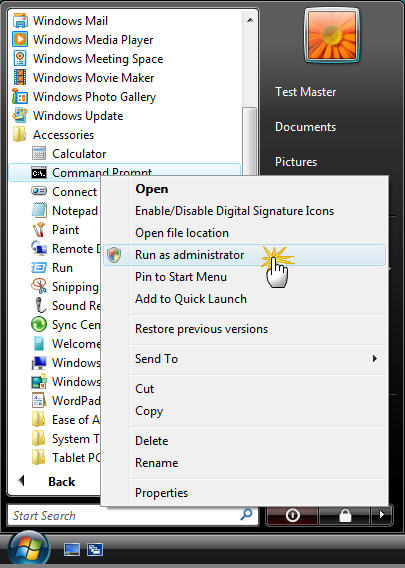405x568 pixels.
Task: Select Pin to Start Menu
Action: [x=181, y=277]
